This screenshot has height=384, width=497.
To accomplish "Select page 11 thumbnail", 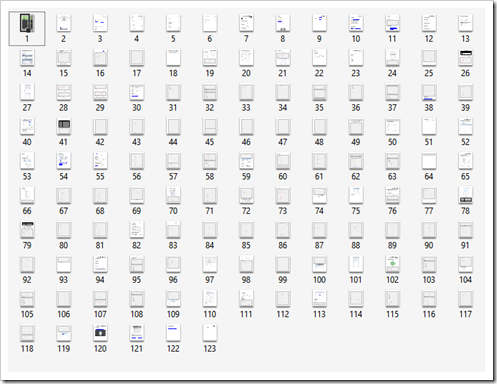I will [392, 23].
